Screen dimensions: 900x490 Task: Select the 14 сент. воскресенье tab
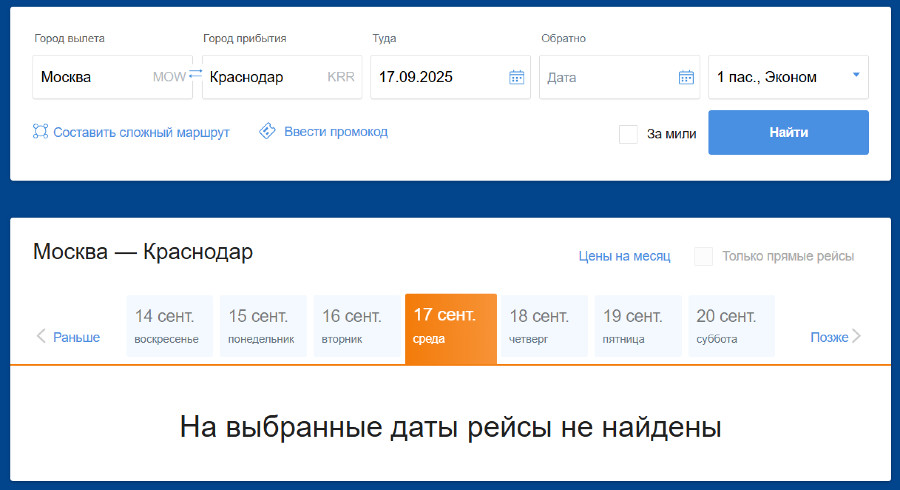click(169, 326)
